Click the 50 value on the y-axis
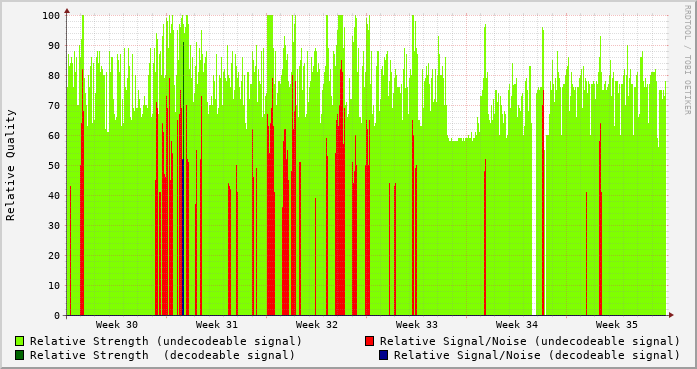The image size is (697, 369). click(54, 165)
